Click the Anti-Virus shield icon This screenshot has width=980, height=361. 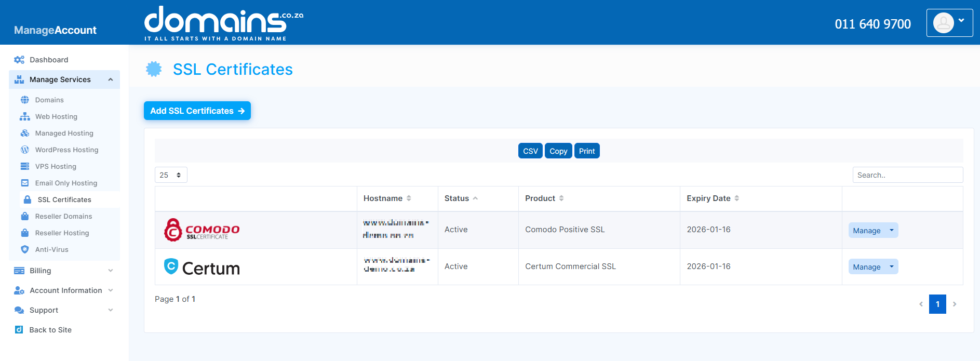tap(25, 249)
